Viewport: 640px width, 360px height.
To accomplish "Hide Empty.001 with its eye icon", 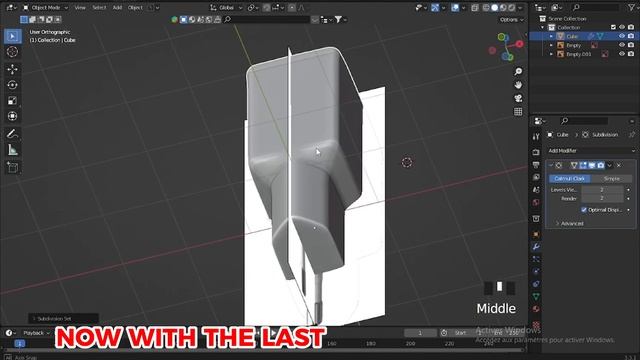I will (x=622, y=53).
